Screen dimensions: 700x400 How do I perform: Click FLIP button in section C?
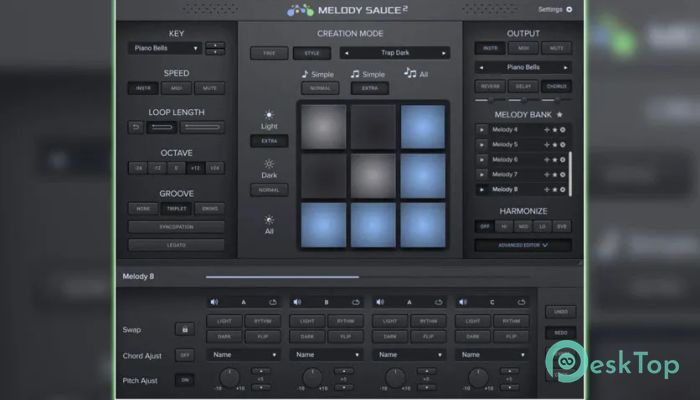pos(511,336)
